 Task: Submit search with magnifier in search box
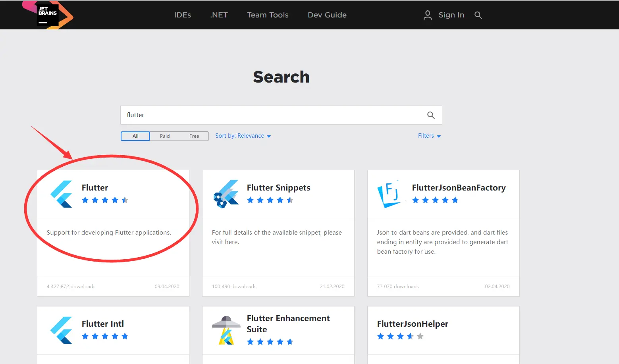click(x=431, y=115)
